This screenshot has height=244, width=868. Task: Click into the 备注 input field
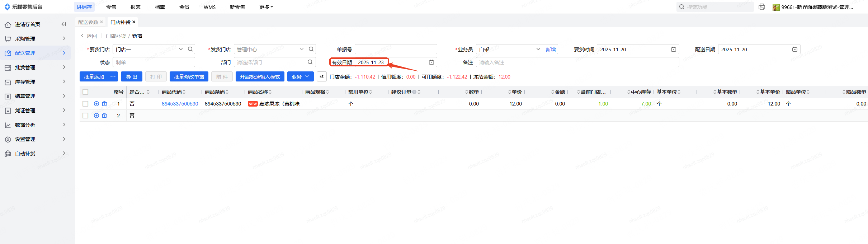577,62
